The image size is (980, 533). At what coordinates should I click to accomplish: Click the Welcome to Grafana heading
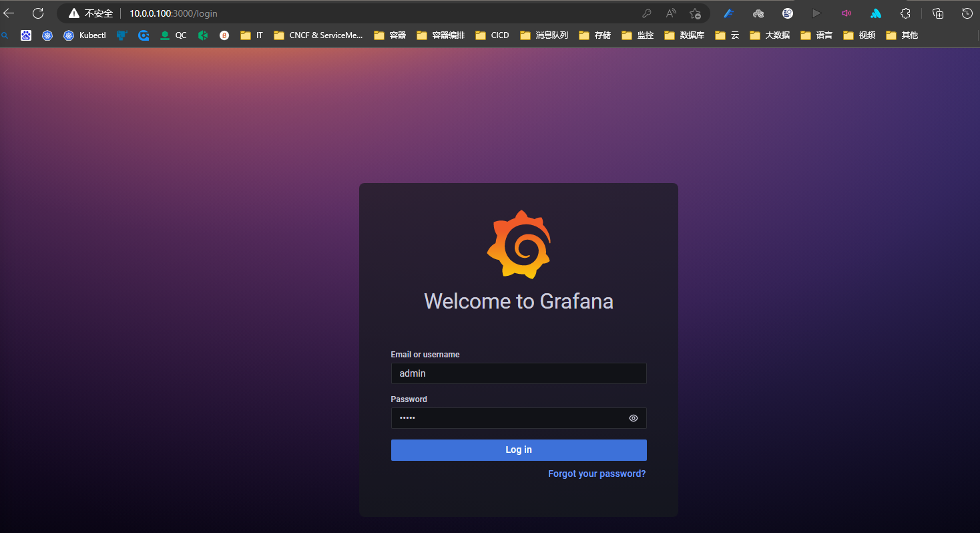pos(519,301)
